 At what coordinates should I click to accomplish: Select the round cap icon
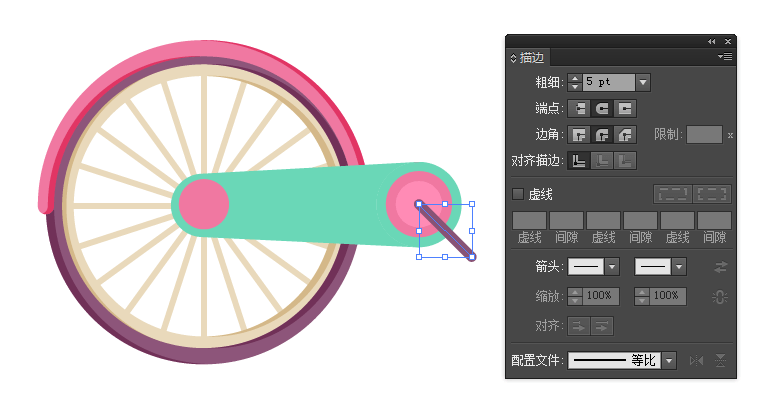602,108
